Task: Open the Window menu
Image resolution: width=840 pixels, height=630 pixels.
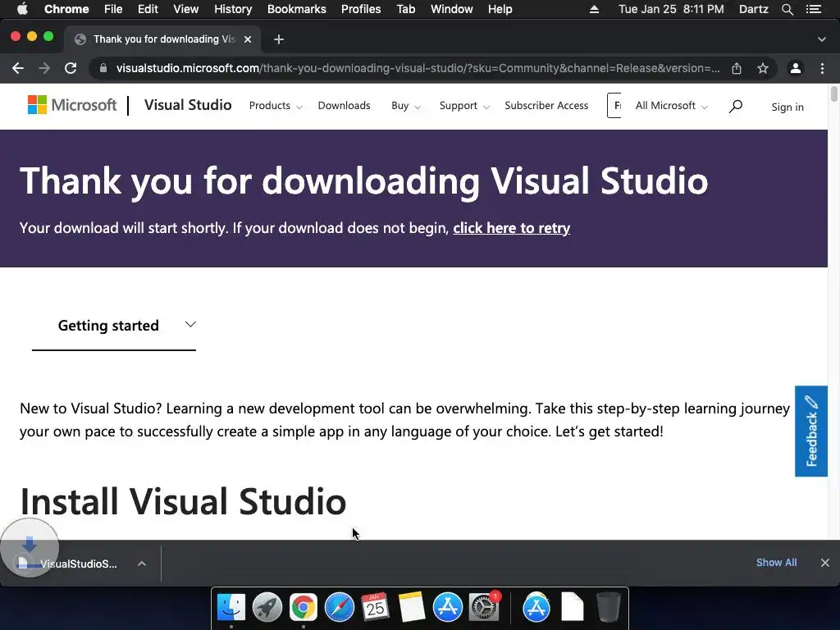Action: click(x=452, y=9)
